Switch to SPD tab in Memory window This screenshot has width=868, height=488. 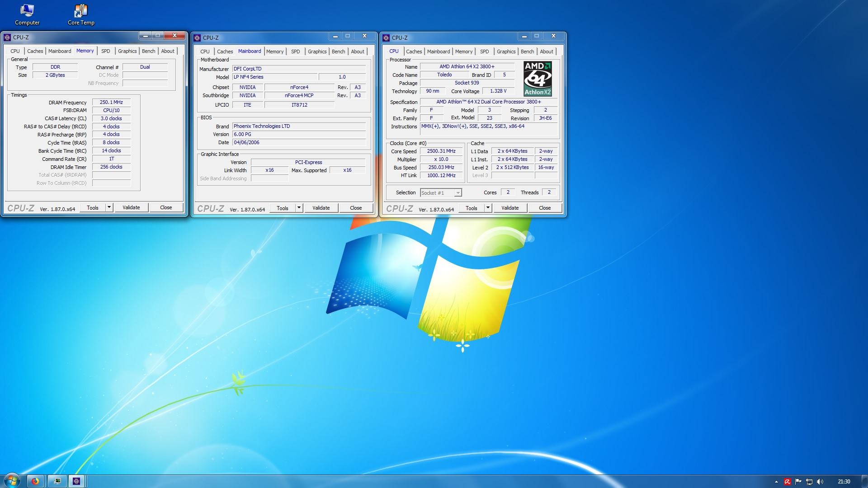tap(105, 51)
